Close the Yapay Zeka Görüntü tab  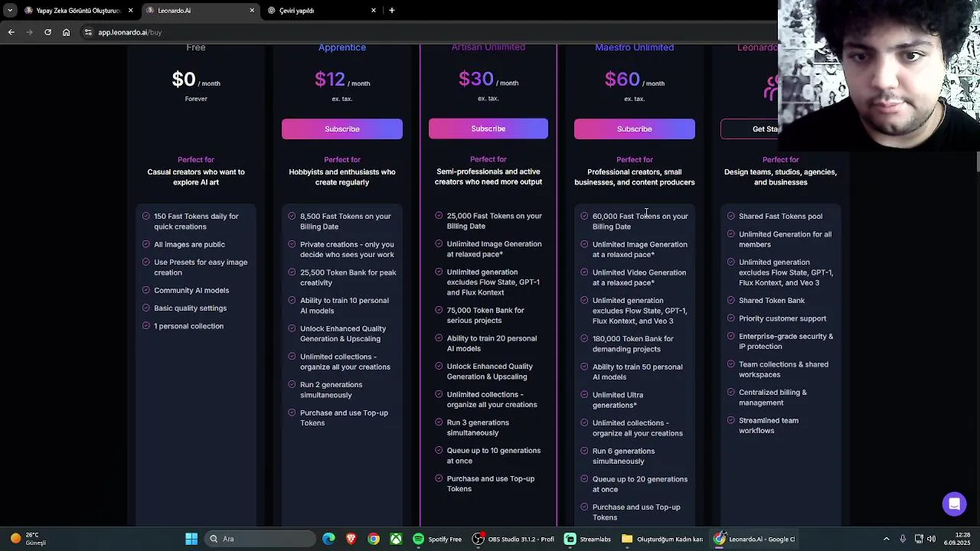click(x=130, y=11)
